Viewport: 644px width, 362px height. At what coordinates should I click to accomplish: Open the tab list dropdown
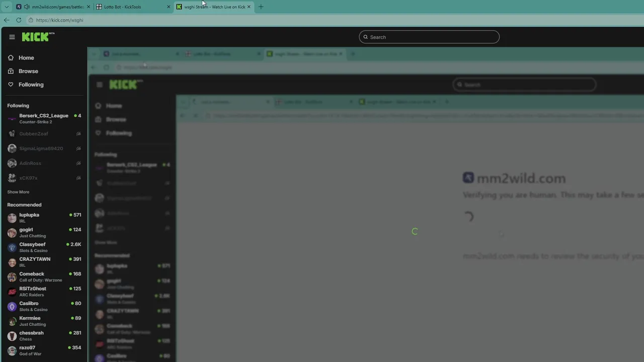click(x=7, y=7)
